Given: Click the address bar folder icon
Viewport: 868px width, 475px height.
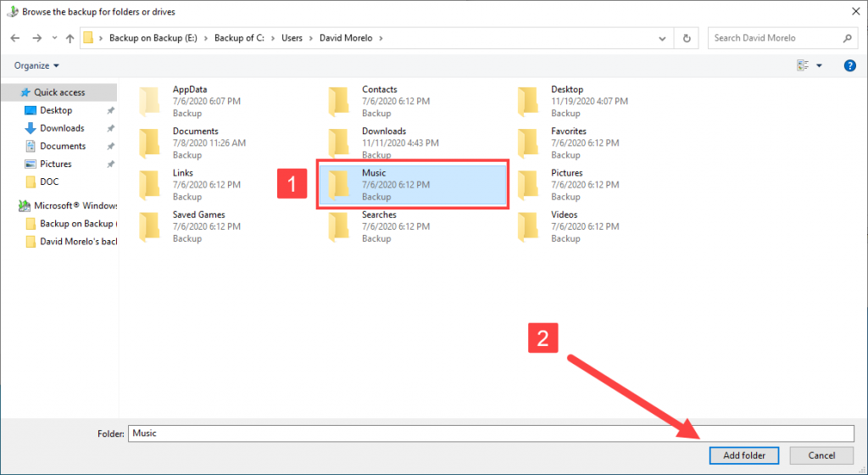Looking at the screenshot, I should point(88,37).
